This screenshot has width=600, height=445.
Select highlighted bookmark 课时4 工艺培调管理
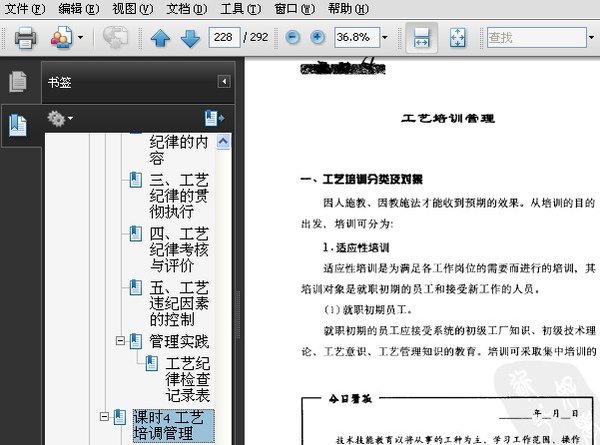[173, 426]
